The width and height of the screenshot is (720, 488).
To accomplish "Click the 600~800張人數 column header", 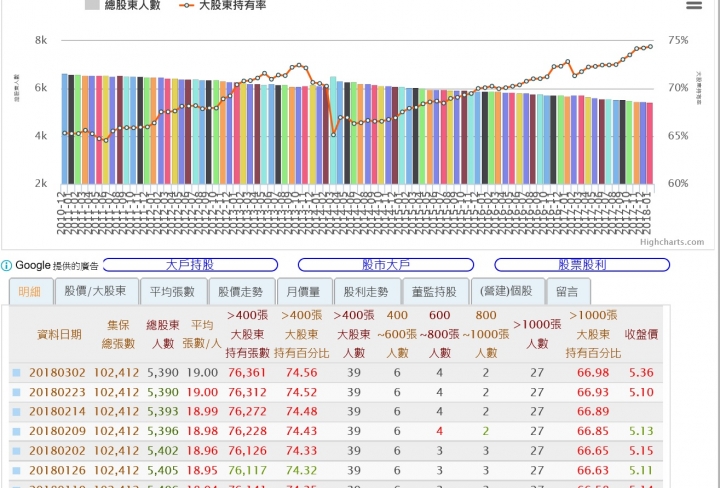I will pyautogui.click(x=439, y=334).
